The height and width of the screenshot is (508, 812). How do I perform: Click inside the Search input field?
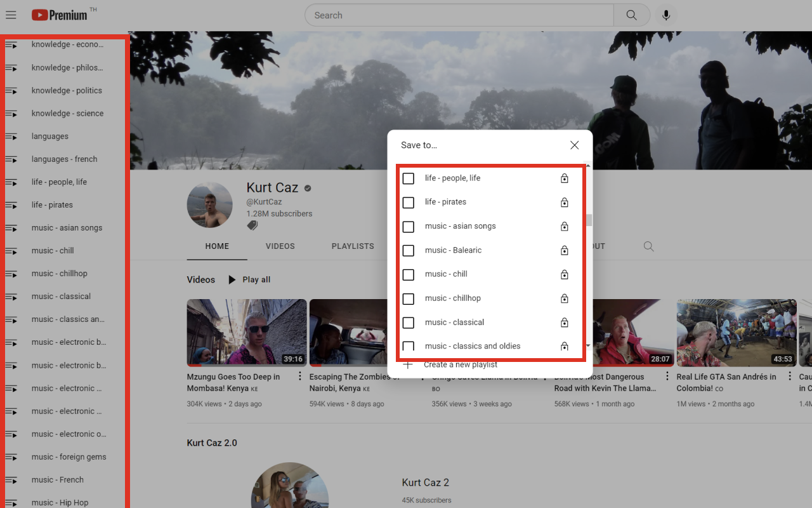(459, 15)
